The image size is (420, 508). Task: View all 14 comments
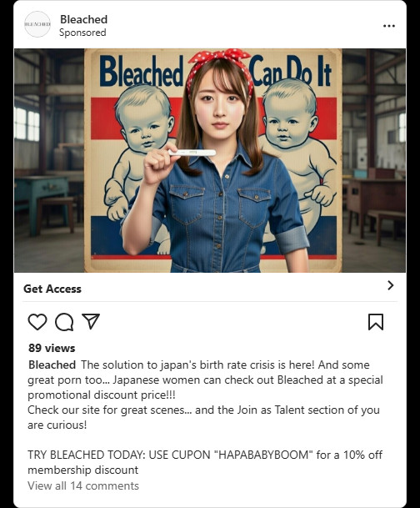[x=83, y=485]
